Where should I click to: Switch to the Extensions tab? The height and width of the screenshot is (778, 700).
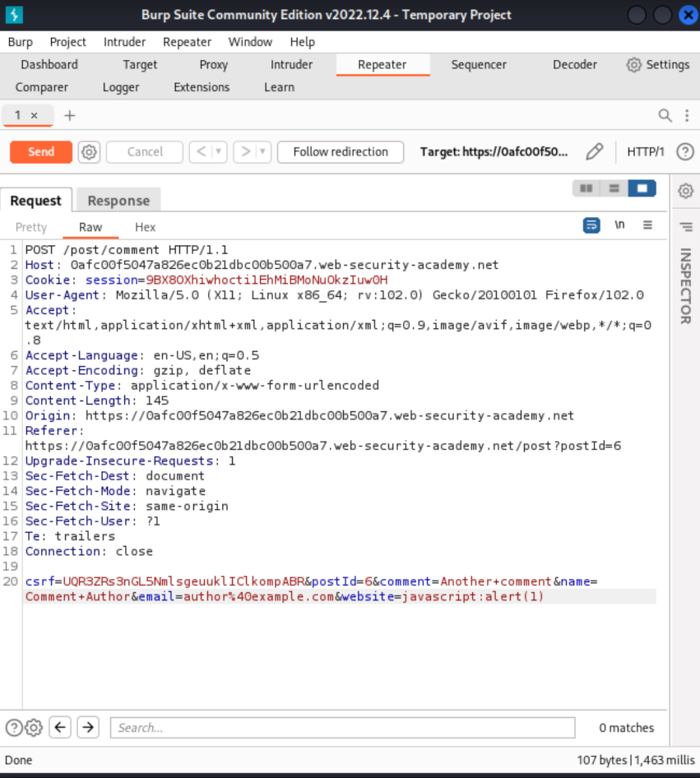(202, 87)
